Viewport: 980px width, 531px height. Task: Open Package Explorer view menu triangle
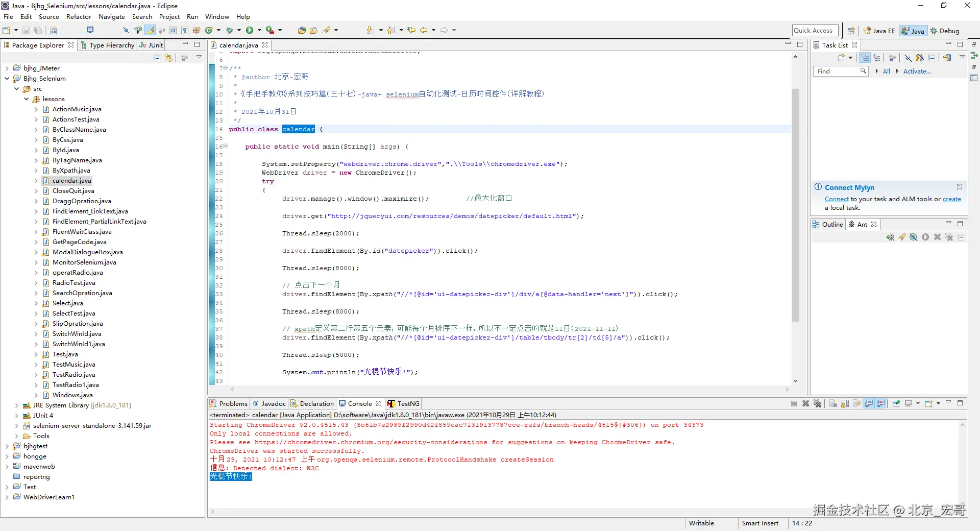click(199, 57)
